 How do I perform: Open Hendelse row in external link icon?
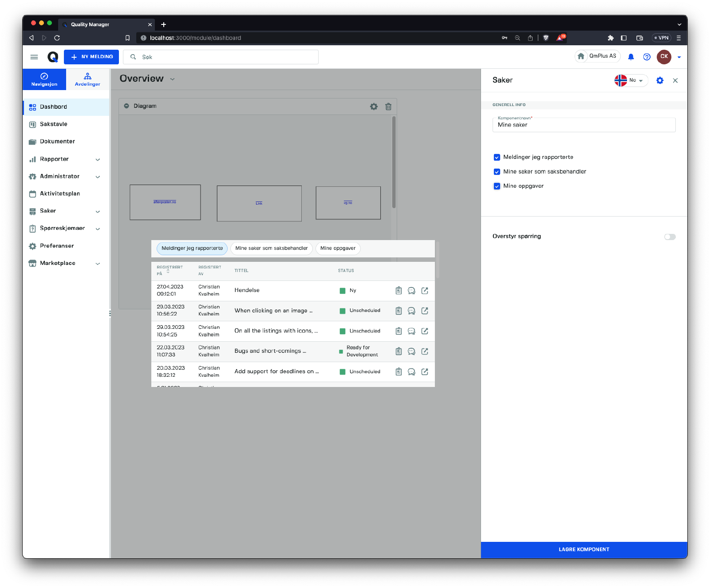[425, 291]
